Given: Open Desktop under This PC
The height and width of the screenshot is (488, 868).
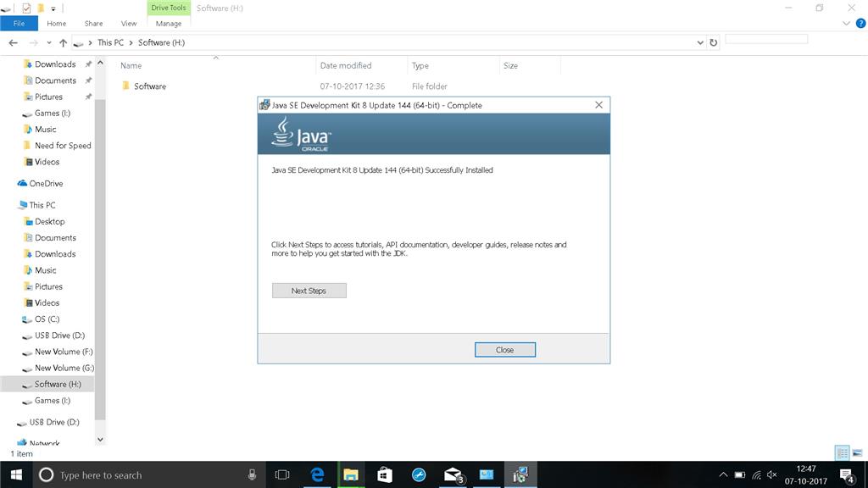Looking at the screenshot, I should click(x=50, y=221).
